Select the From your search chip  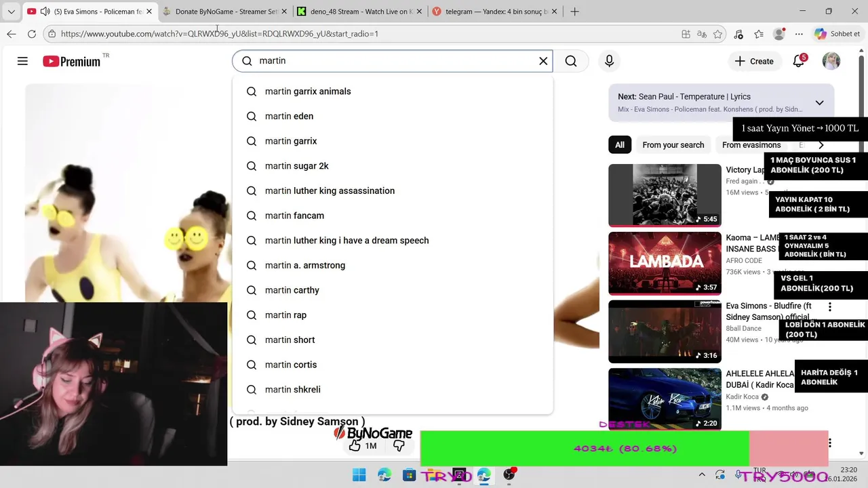point(673,145)
